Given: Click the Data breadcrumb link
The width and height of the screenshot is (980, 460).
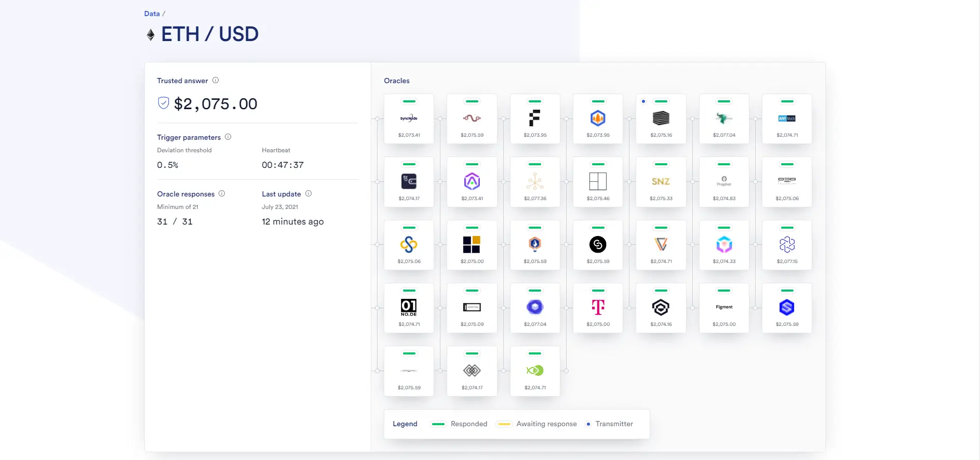Looking at the screenshot, I should point(152,14).
